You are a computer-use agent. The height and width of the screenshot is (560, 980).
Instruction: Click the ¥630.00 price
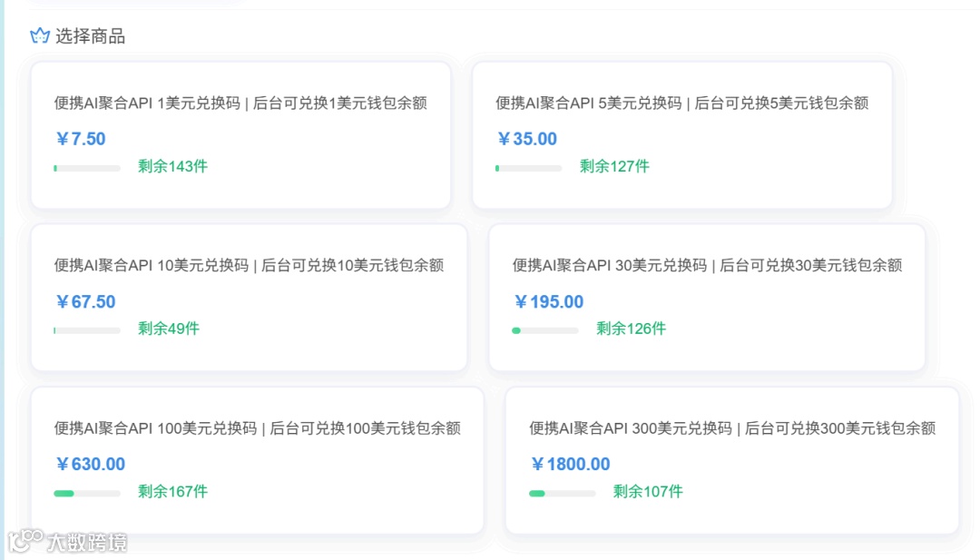[91, 465]
